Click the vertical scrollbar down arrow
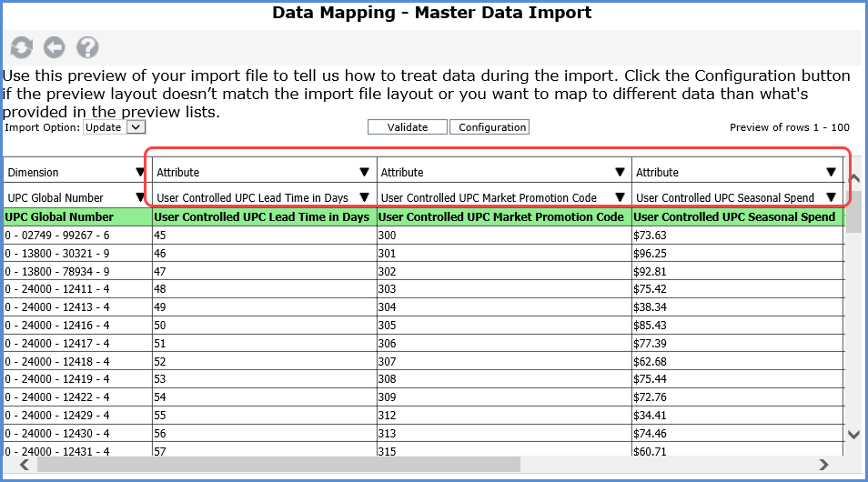The width and height of the screenshot is (868, 482). (853, 435)
